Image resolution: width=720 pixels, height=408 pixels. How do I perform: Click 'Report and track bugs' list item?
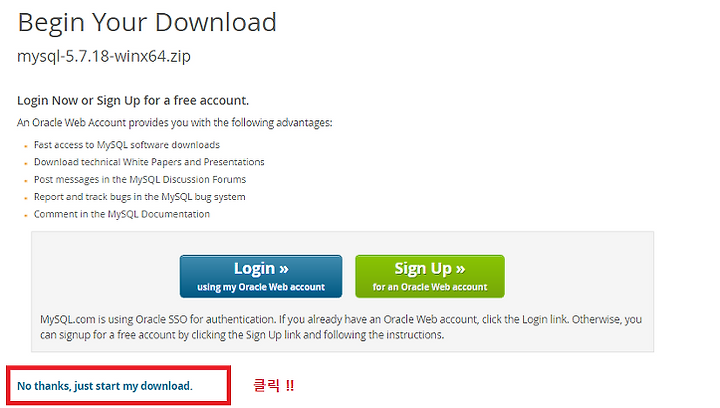pos(140,197)
